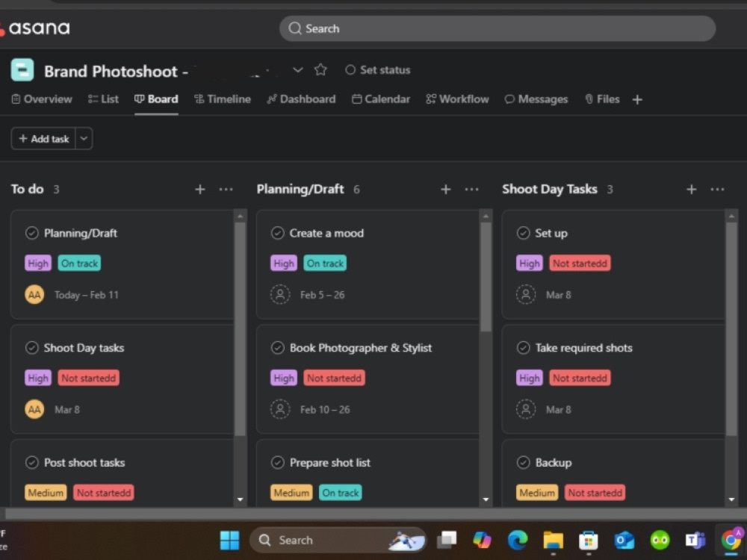Open the Dashboard tab

tap(301, 99)
